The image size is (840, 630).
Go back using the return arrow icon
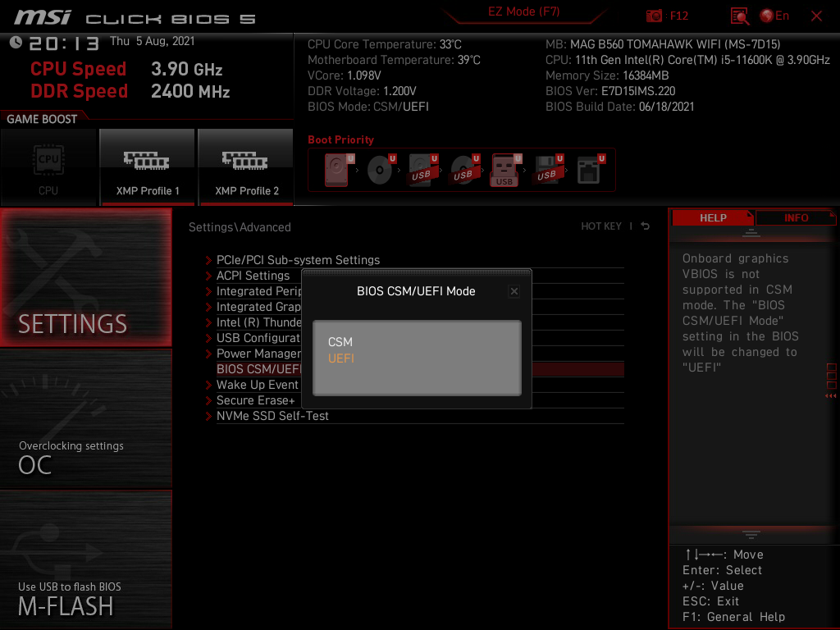(645, 226)
